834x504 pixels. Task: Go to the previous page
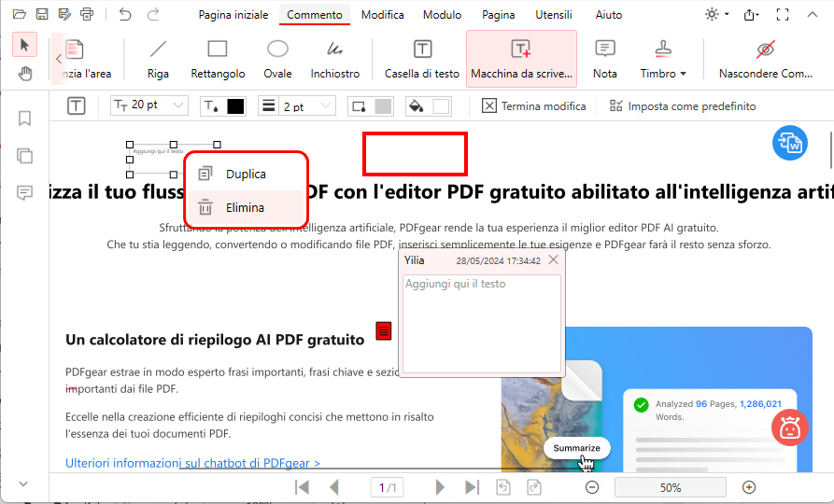[x=334, y=487]
